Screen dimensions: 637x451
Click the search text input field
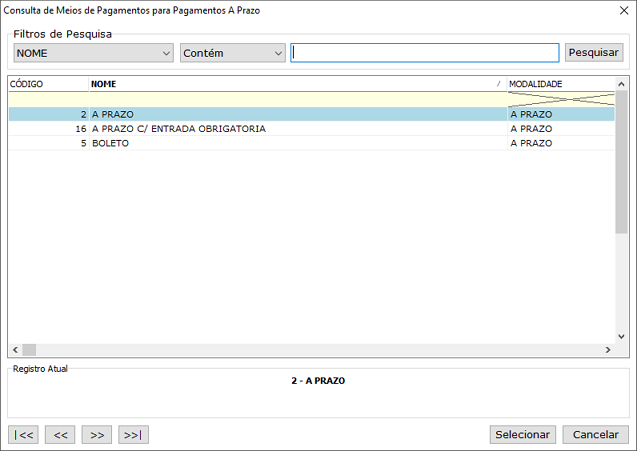point(424,53)
